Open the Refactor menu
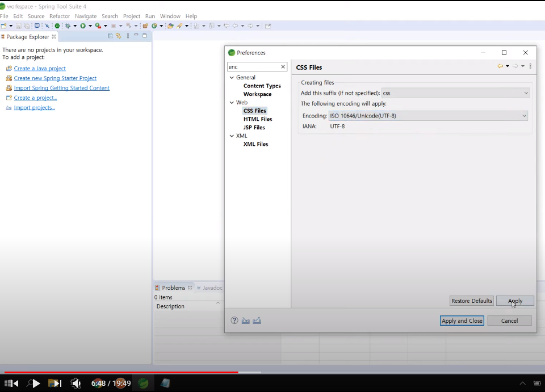The height and width of the screenshot is (392, 545). coord(60,16)
